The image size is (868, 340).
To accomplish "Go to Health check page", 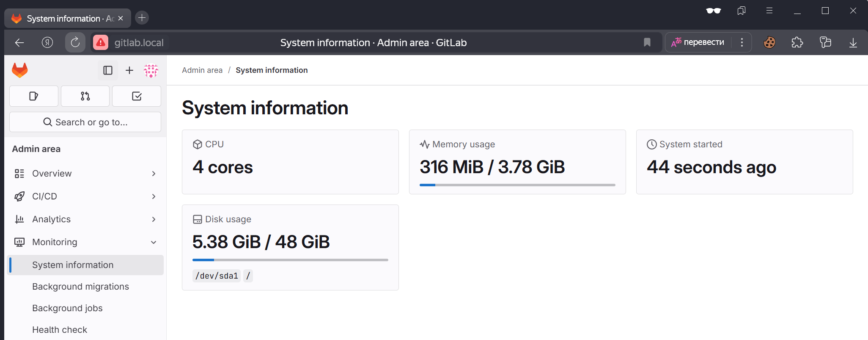I will pyautogui.click(x=60, y=330).
